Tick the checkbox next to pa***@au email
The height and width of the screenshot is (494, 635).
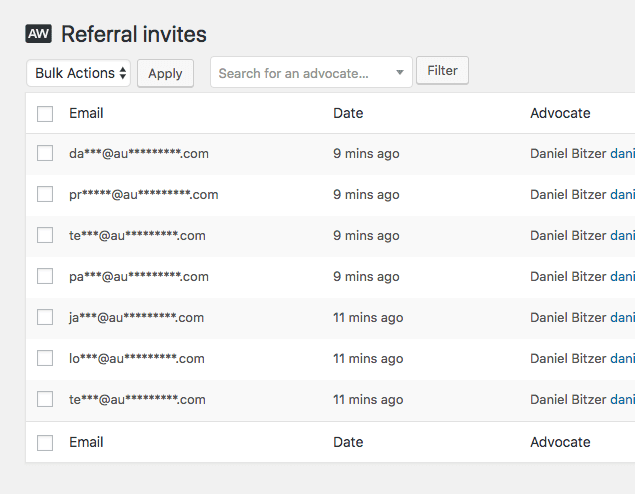click(x=45, y=276)
